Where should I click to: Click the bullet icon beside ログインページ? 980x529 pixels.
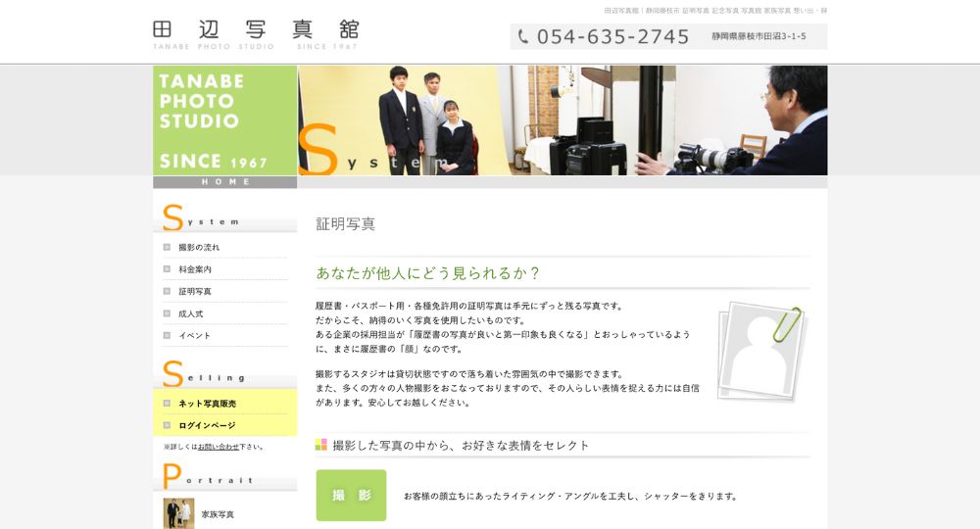(167, 425)
